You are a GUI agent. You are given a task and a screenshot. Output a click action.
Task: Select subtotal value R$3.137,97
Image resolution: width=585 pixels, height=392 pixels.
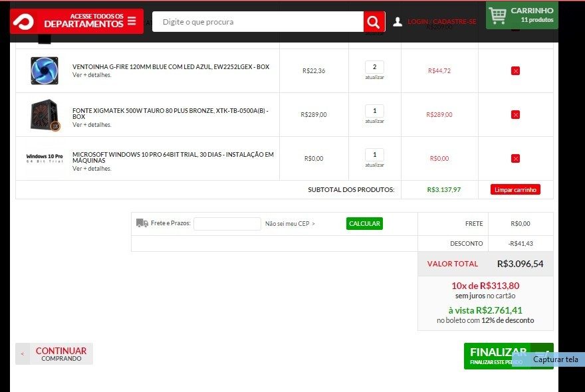(443, 189)
